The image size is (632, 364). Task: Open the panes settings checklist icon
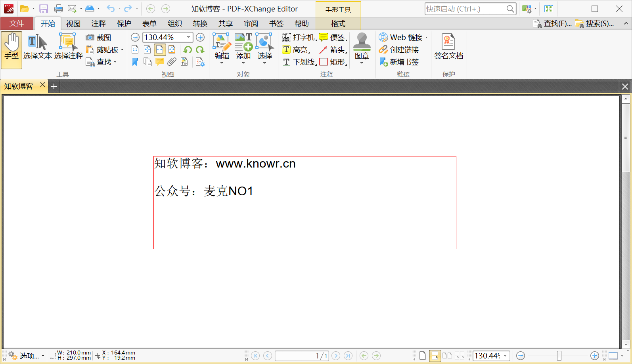[x=200, y=62]
